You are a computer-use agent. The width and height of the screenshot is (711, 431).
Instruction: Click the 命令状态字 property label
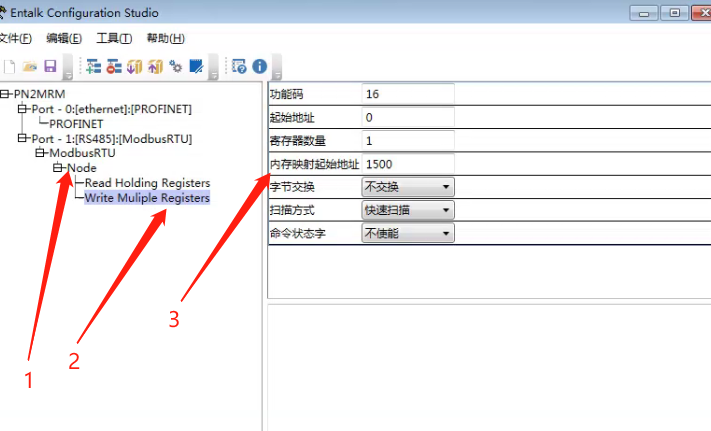(297, 233)
